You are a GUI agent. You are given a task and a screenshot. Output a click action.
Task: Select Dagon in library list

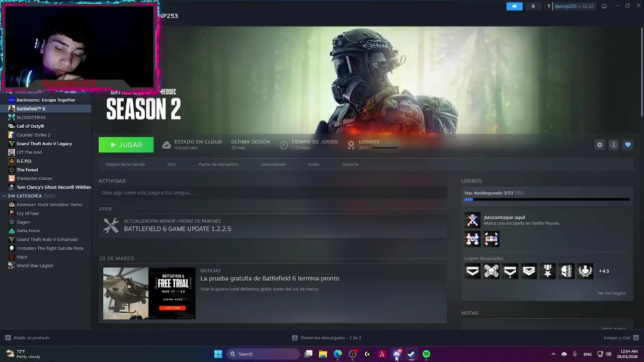46,222
